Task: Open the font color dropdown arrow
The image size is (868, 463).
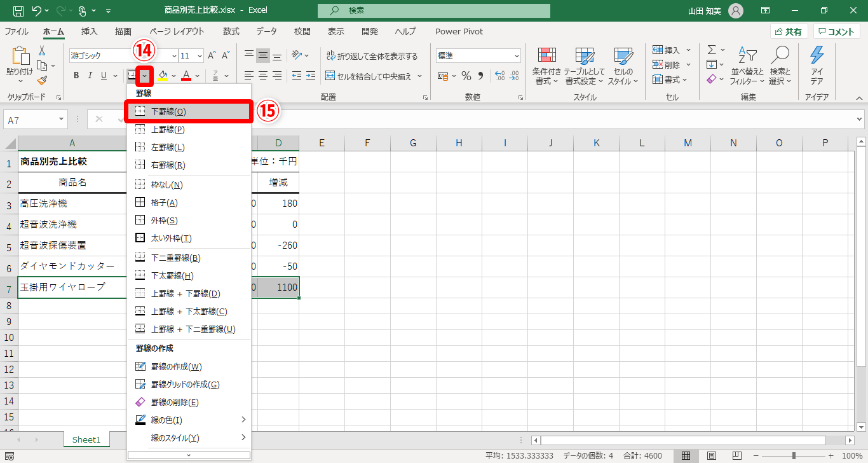Action: (x=197, y=76)
